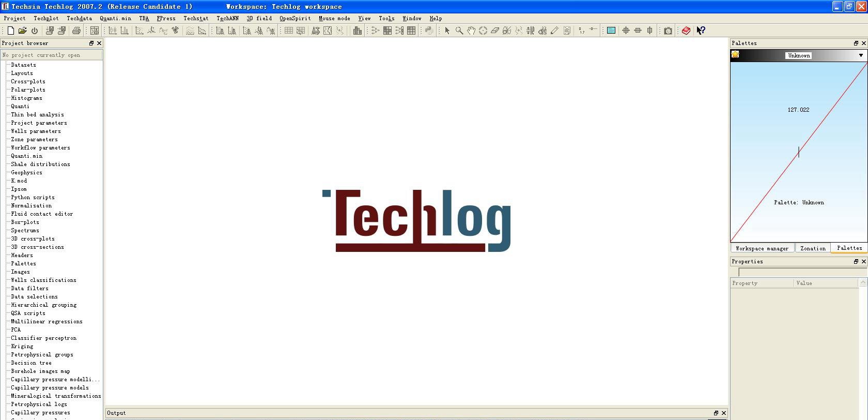Viewport: 868px width, 420px height.
Task: Float the Project browser panel
Action: point(91,43)
